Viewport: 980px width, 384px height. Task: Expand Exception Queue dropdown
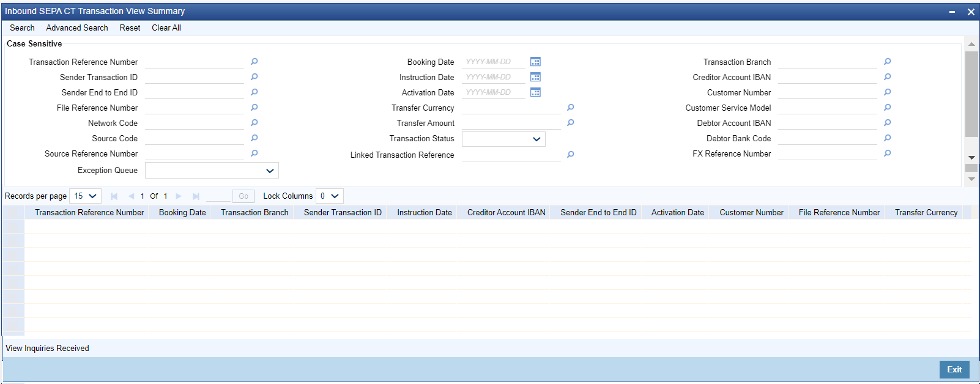tap(212, 171)
